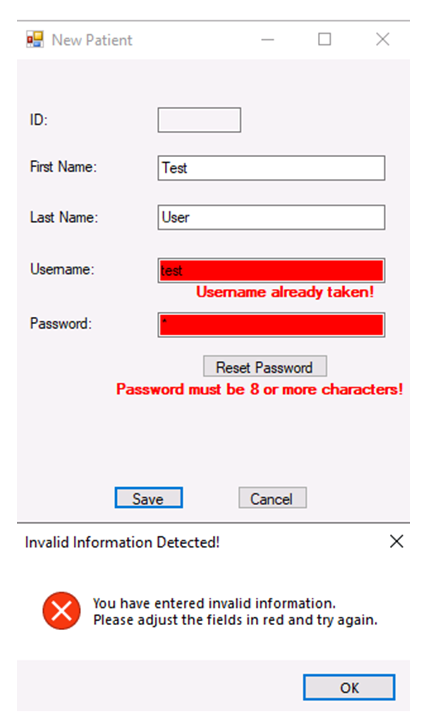
Task: Click the password length warning message
Action: pyautogui.click(x=260, y=389)
